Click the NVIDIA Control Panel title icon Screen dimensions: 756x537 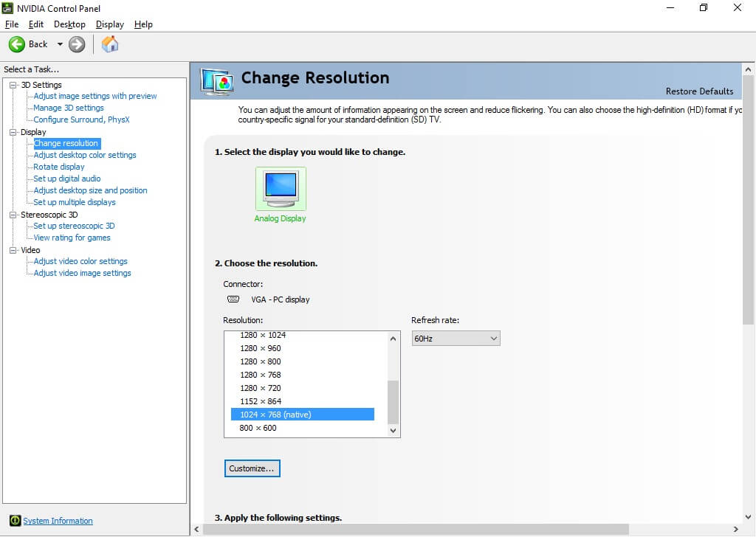point(7,8)
